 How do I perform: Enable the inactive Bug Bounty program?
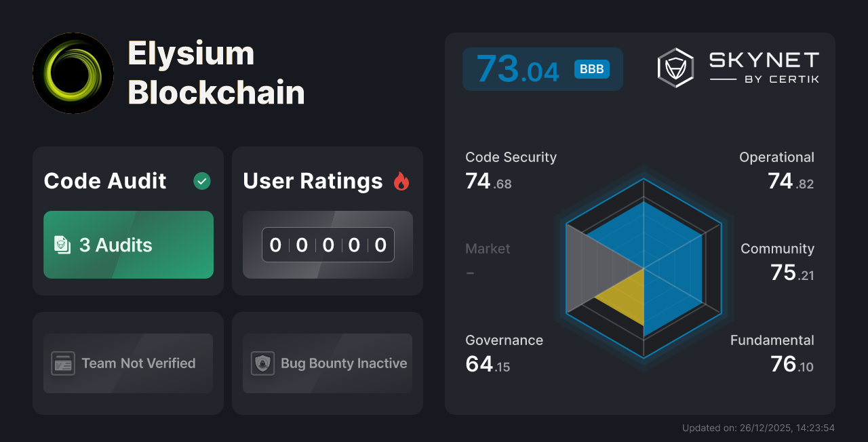(327, 363)
